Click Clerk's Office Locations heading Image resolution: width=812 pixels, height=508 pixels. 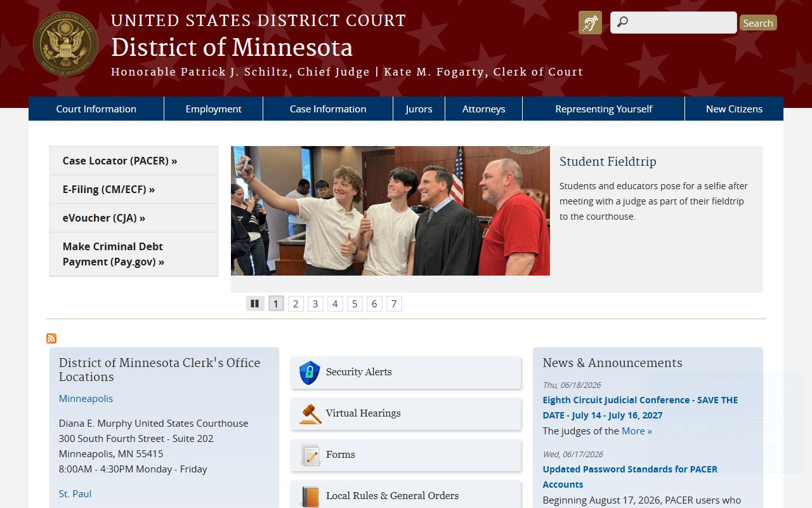159,370
